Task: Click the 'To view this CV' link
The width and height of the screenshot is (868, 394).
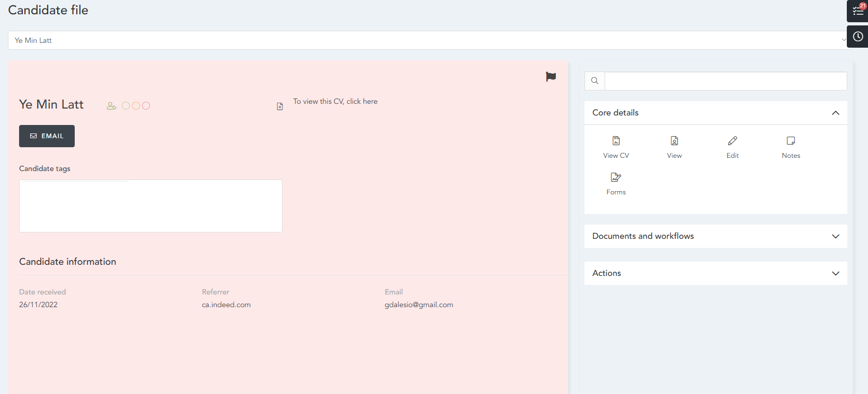Action: [335, 102]
